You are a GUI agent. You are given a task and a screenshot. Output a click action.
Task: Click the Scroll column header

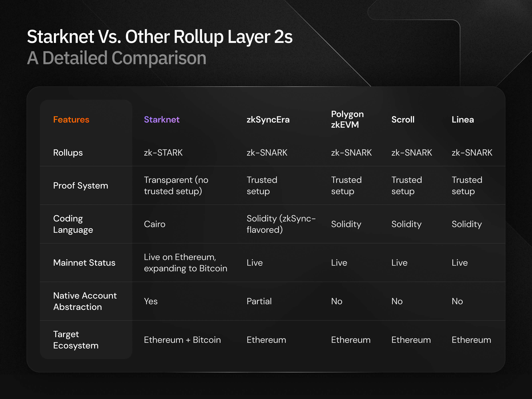403,120
